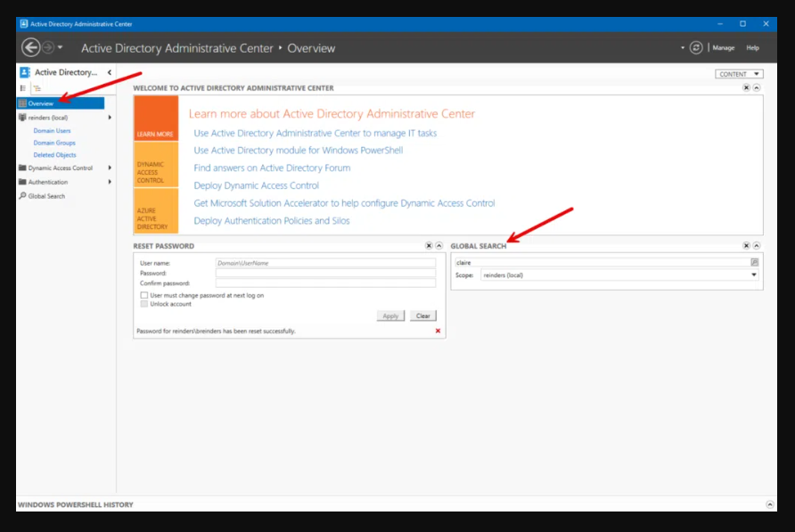Screen dimensions: 795x532
Task: Open the Help menu
Action: (753, 47)
